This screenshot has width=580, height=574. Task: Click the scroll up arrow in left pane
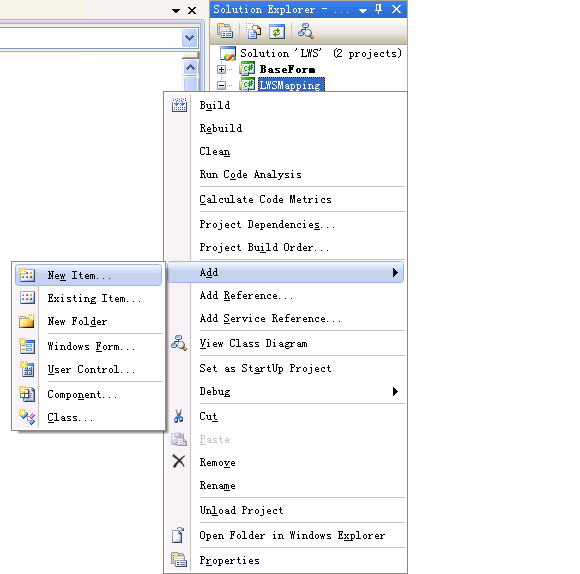[x=190, y=67]
